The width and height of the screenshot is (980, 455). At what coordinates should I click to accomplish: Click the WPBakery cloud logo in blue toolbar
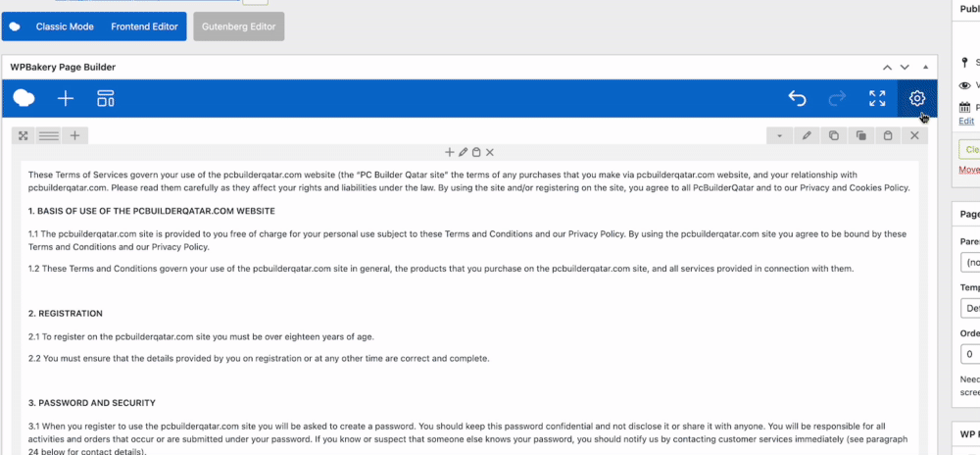(24, 98)
